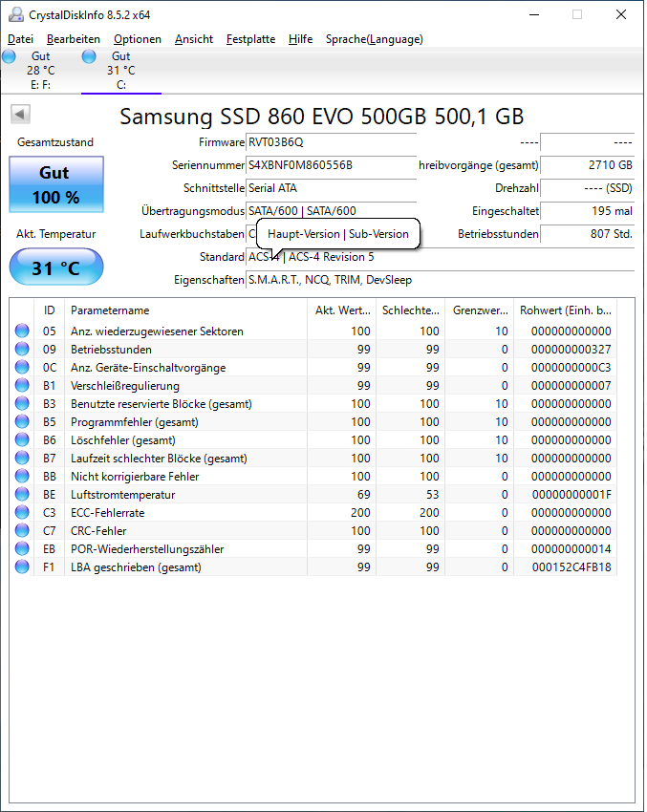Open the Optionen menu

point(138,39)
